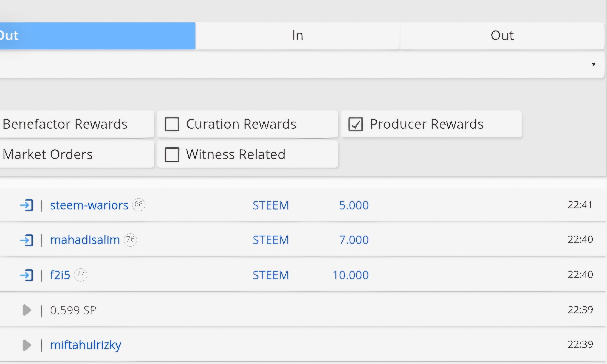
Task: Enable the Curation Rewards checkbox
Action: 172,124
